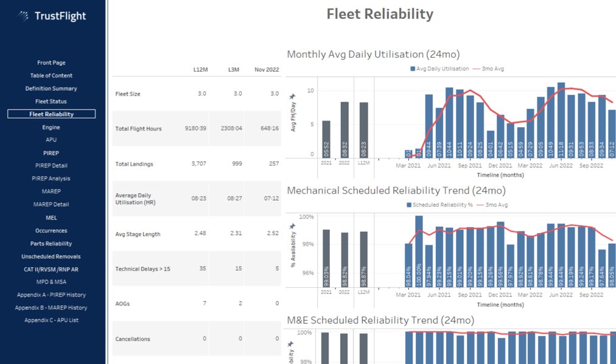Go to MPD & MSA page
The image size is (616, 364).
[51, 282]
